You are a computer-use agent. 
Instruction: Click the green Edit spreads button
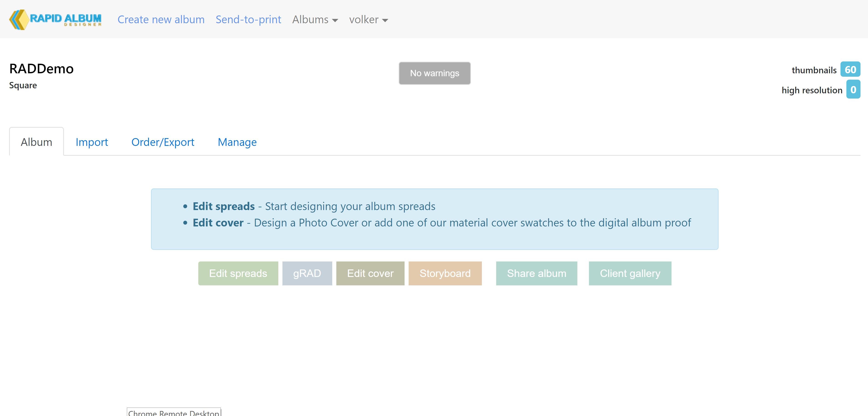pyautogui.click(x=238, y=273)
